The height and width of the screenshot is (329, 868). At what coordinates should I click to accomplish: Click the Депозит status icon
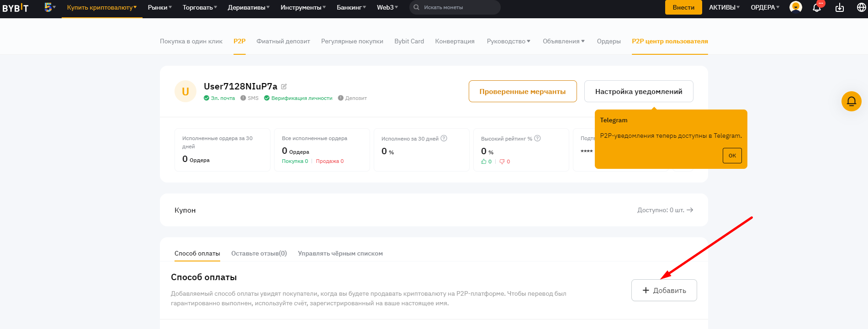tap(341, 98)
